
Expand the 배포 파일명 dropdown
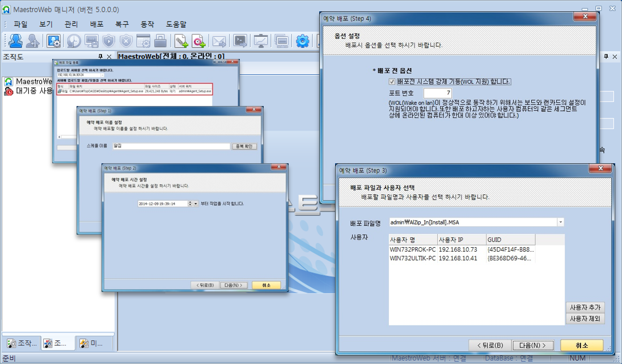pos(560,222)
